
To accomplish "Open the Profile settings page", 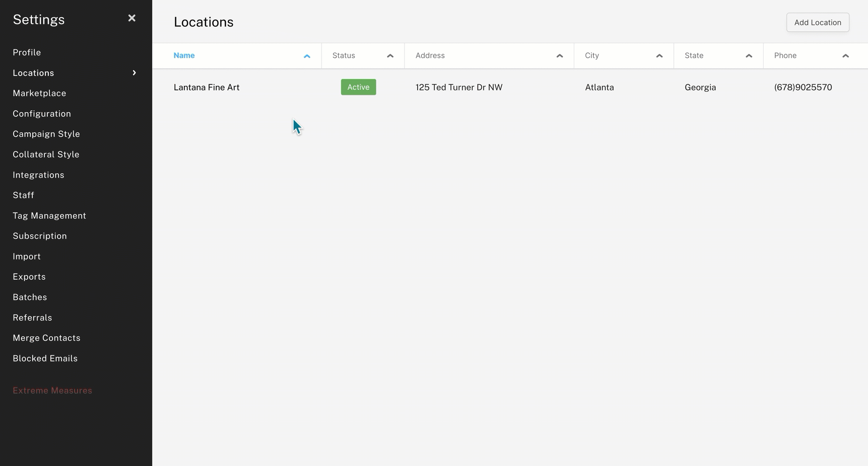I will coord(27,52).
